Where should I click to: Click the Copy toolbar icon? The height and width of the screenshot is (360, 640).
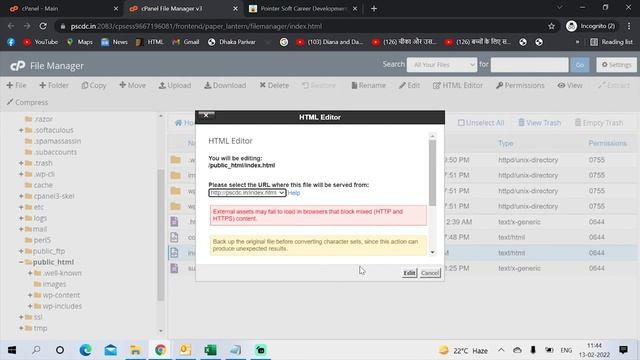(x=93, y=85)
